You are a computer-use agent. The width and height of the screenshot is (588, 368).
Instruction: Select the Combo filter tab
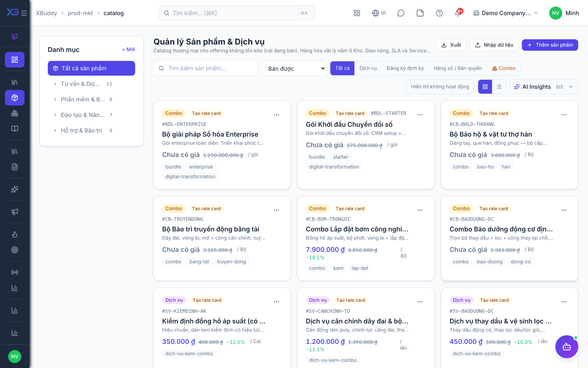[x=504, y=68]
